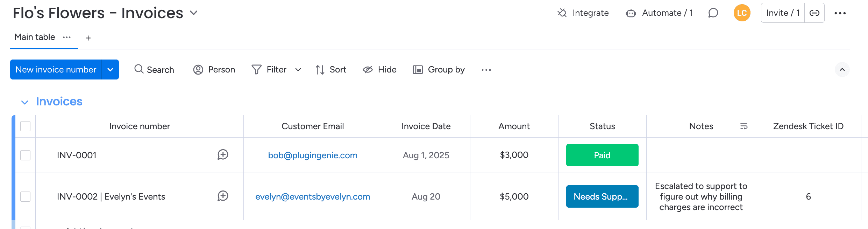The image size is (868, 229).
Task: Check the INV-0002 row checkbox
Action: coord(25,196)
